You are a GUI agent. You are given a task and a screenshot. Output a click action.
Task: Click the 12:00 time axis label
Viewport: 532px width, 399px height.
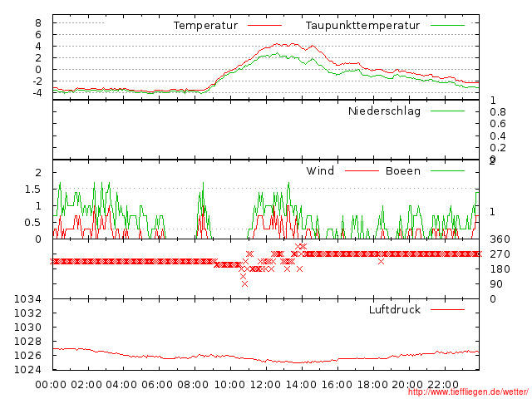click(x=265, y=385)
